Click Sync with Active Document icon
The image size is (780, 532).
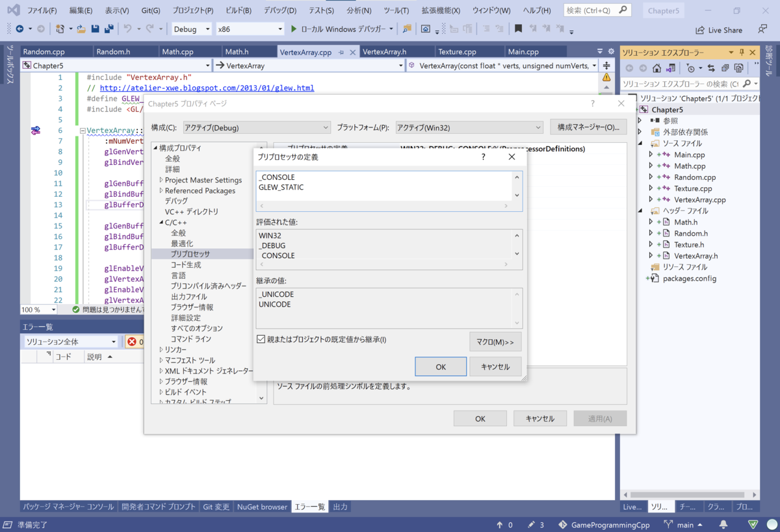pos(710,68)
